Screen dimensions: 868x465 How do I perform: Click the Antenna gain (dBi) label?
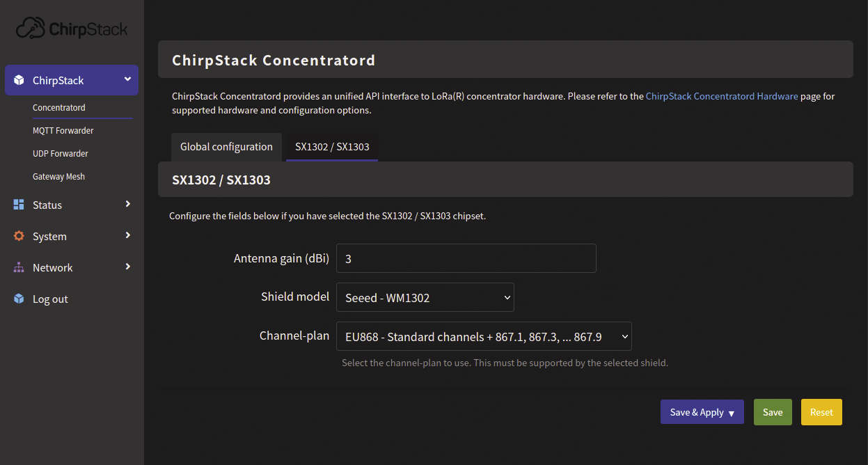(281, 258)
